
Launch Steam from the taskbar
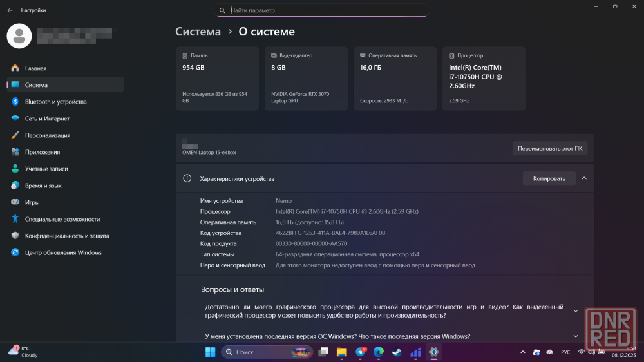pyautogui.click(x=397, y=352)
